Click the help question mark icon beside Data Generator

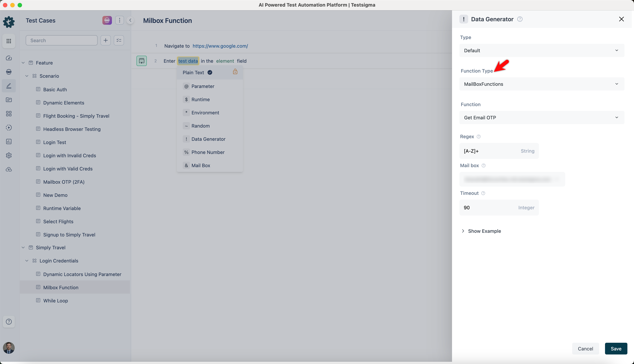point(520,19)
